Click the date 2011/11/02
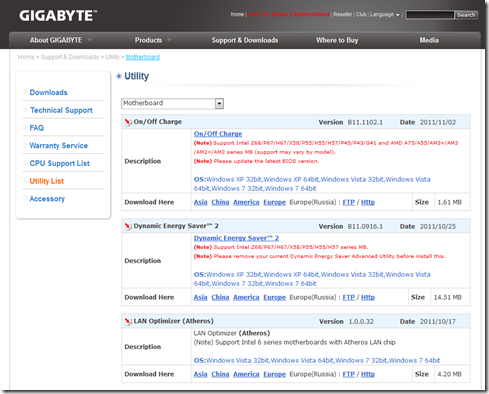This screenshot has width=489, height=394. 438,122
